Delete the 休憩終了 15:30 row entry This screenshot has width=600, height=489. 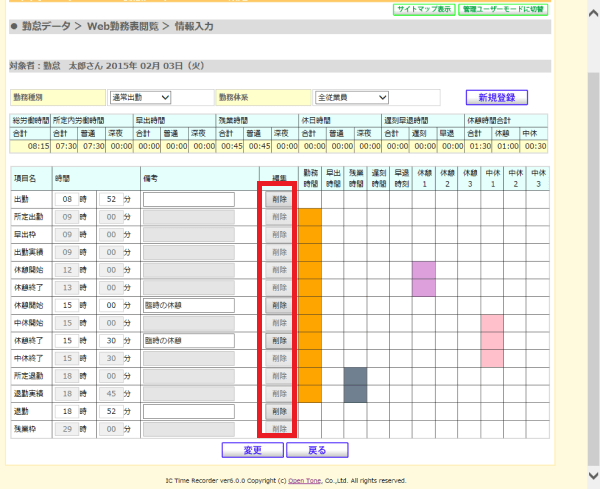279,341
